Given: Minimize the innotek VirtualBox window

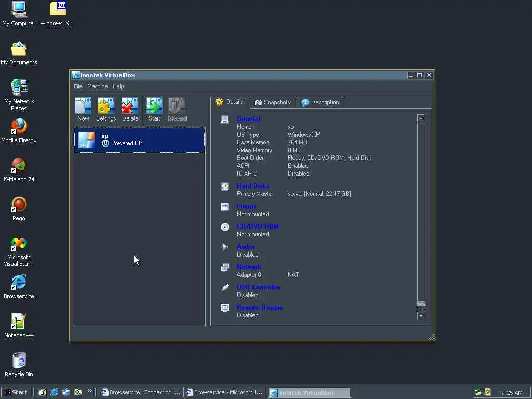Looking at the screenshot, I should tap(411, 75).
